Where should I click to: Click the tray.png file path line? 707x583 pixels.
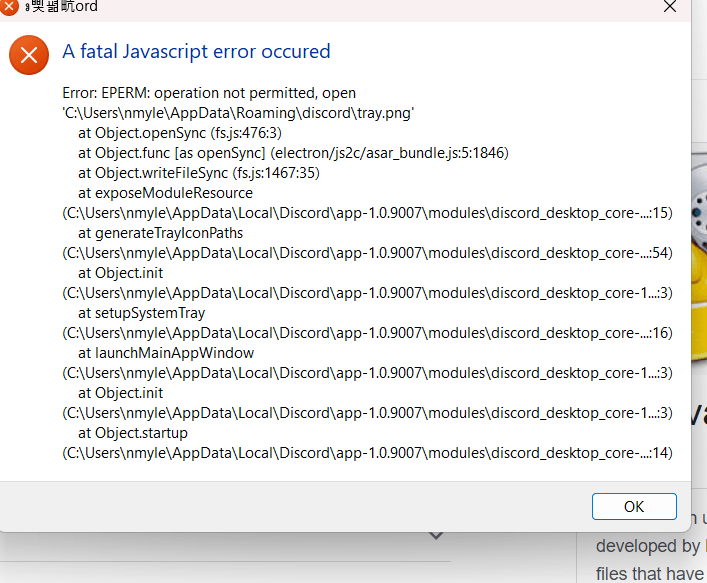tap(238, 113)
